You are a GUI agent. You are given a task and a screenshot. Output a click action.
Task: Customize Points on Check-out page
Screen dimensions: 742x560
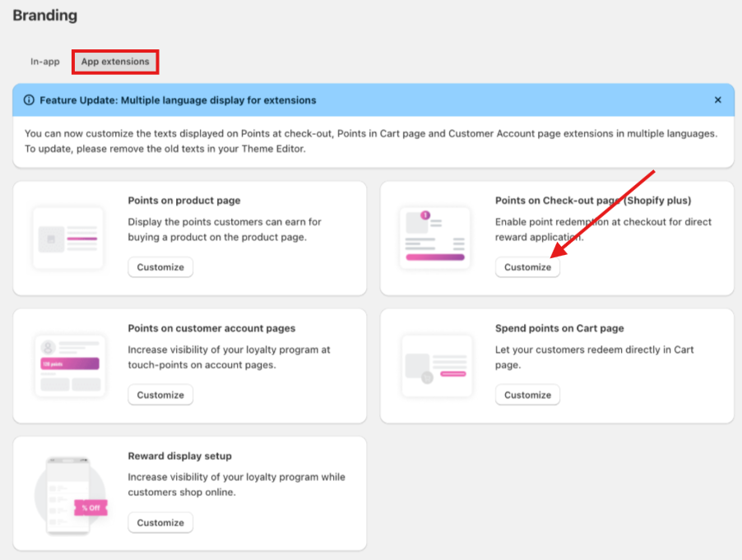pyautogui.click(x=527, y=267)
